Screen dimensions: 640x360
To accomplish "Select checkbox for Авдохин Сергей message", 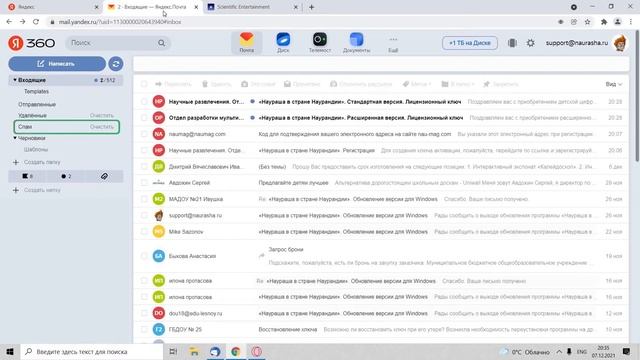I will point(144,183).
